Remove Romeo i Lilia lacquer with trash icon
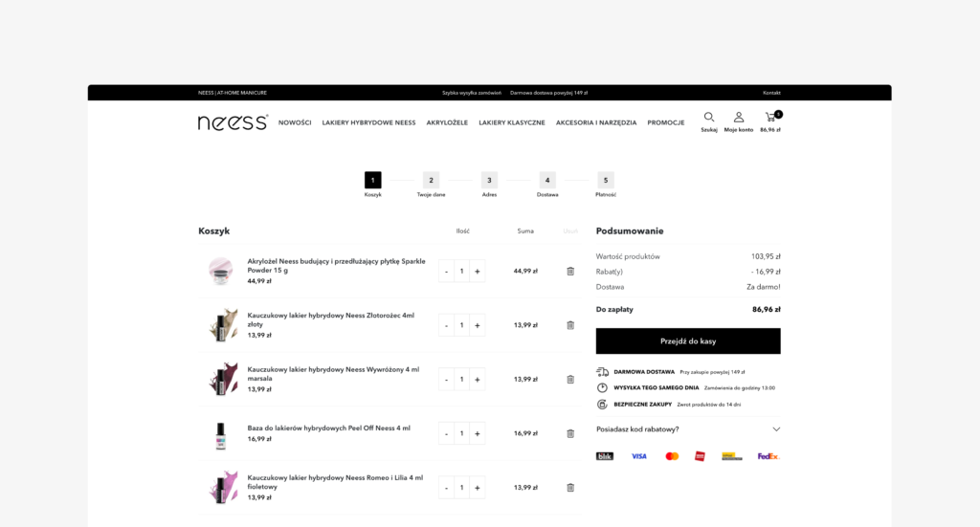Image resolution: width=980 pixels, height=527 pixels. [x=570, y=487]
